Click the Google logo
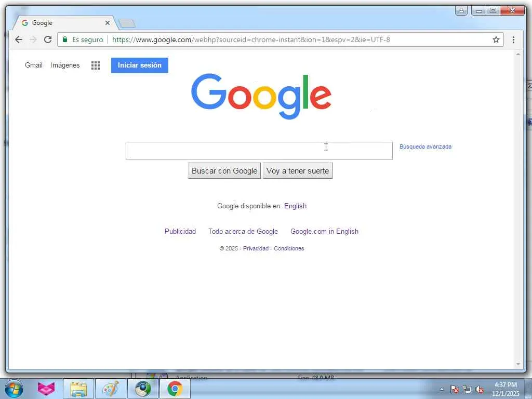Screen dimensions: 532x399 [x=261, y=96]
